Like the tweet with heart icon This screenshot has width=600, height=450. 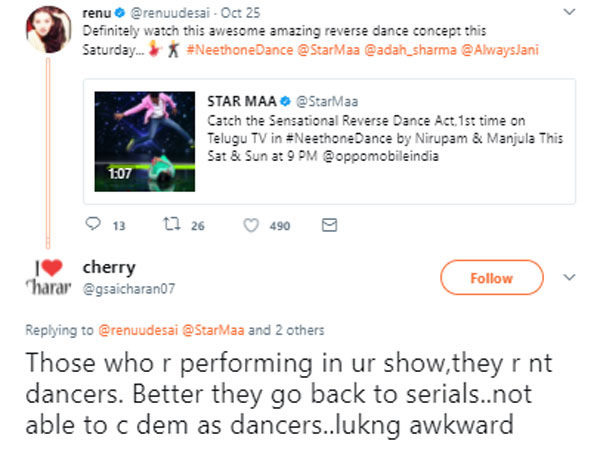(x=249, y=225)
